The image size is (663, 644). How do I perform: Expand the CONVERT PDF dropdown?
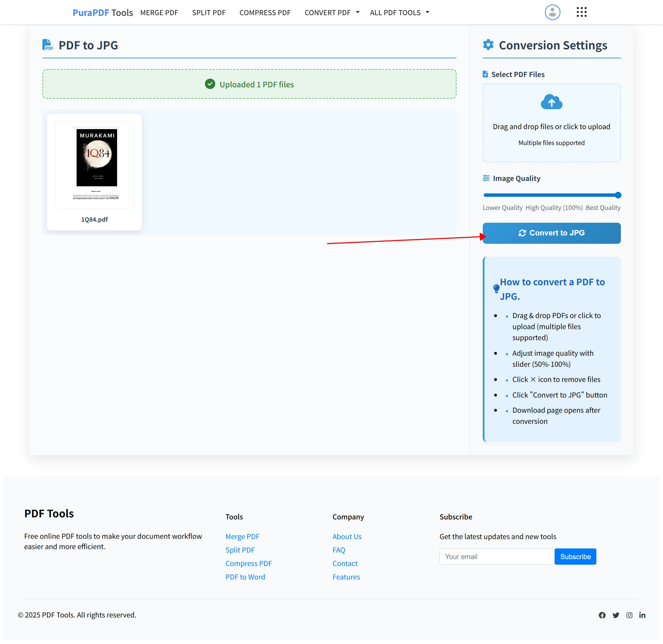tap(331, 12)
